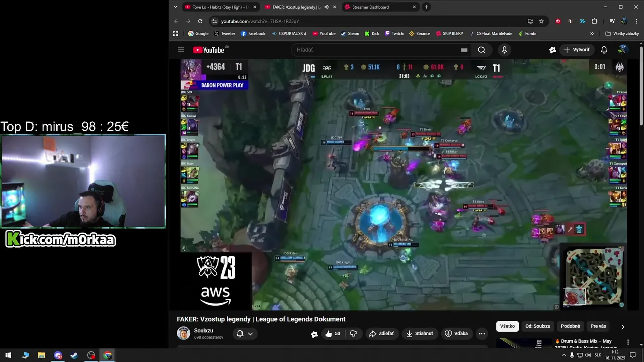Image resolution: width=644 pixels, height=362 pixels.
Task: Select the Od: Soulxzu filter chip
Action: click(x=538, y=326)
